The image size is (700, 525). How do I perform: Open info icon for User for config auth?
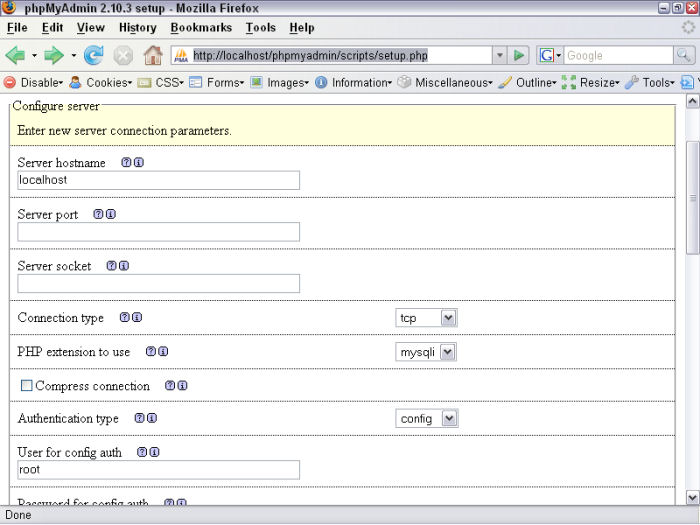point(154,452)
